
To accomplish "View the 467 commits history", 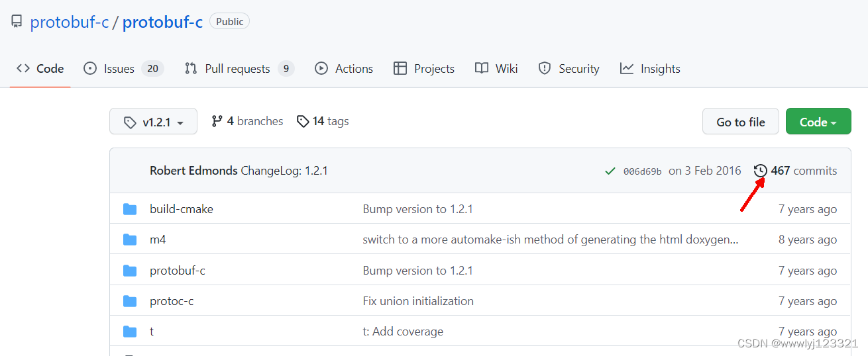I will 803,171.
